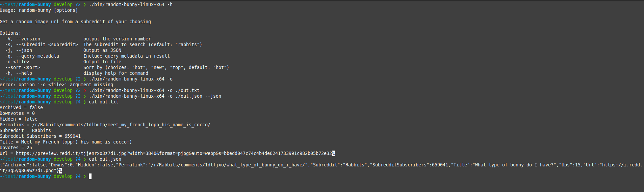
Task: Click the '-s, --subreddit <subreddit>' option
Action: [42, 44]
